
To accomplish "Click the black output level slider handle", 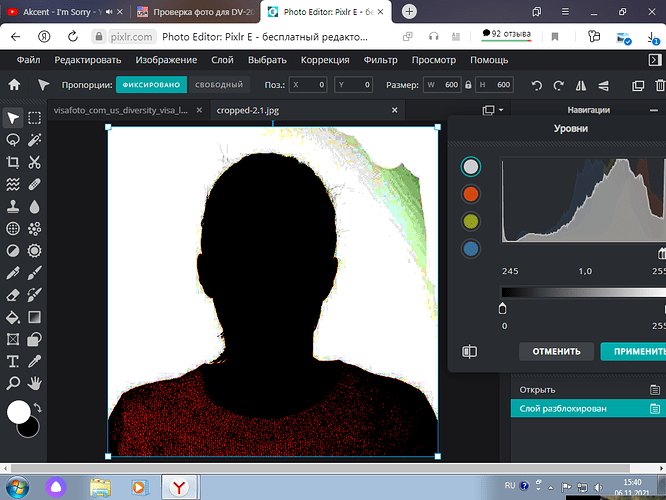I will [502, 308].
